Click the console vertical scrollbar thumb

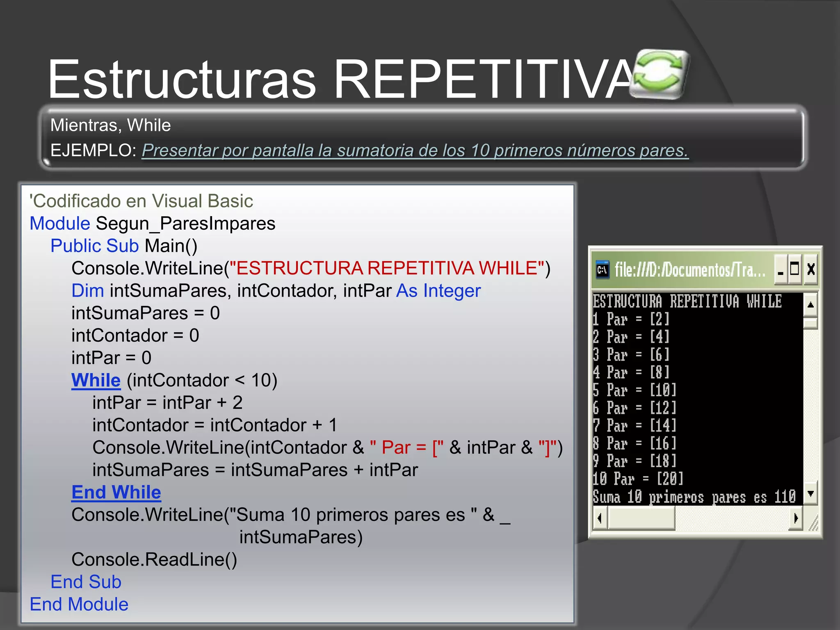click(810, 323)
